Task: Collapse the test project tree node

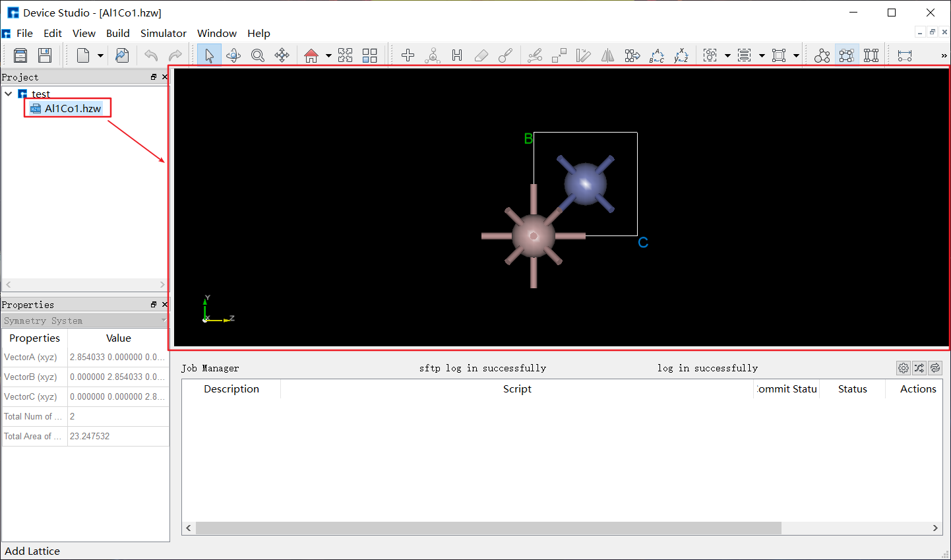Action: 9,94
